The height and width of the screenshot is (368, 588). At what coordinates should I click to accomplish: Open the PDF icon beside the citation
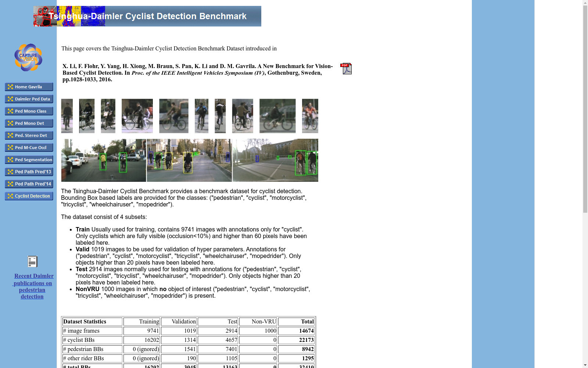[346, 68]
